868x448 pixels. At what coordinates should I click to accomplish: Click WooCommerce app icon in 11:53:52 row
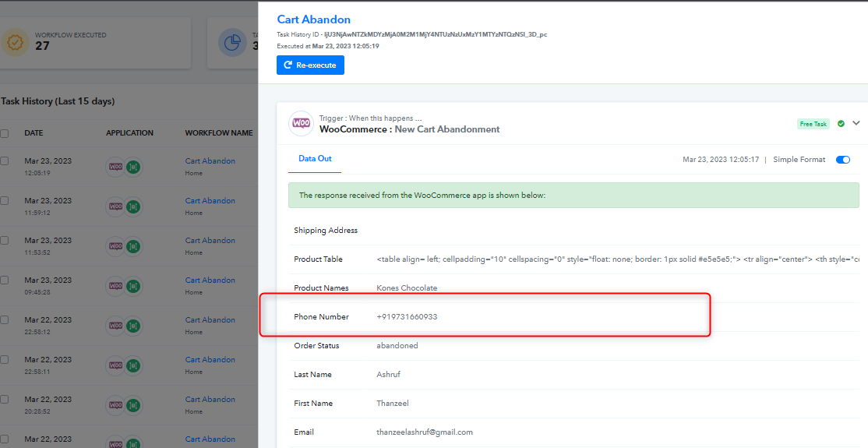(115, 246)
